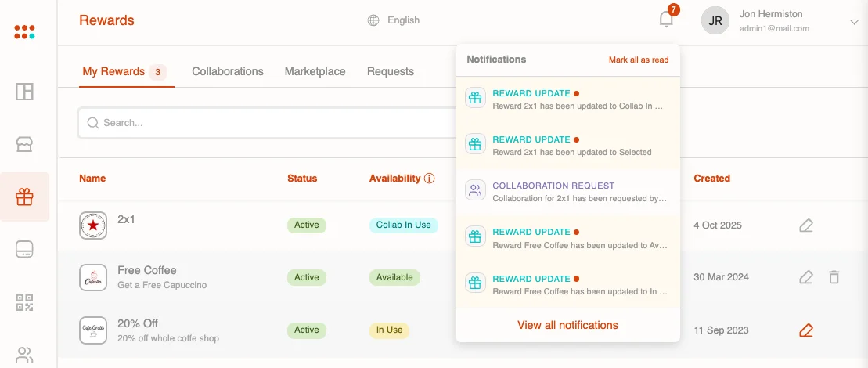
Task: Open notification 'Free Coffee updated to Av...'
Action: click(567, 239)
